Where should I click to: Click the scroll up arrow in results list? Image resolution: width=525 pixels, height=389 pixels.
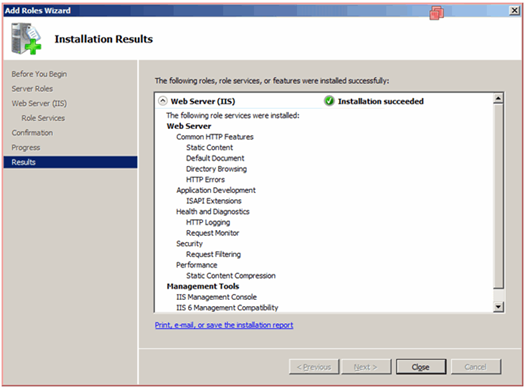498,98
